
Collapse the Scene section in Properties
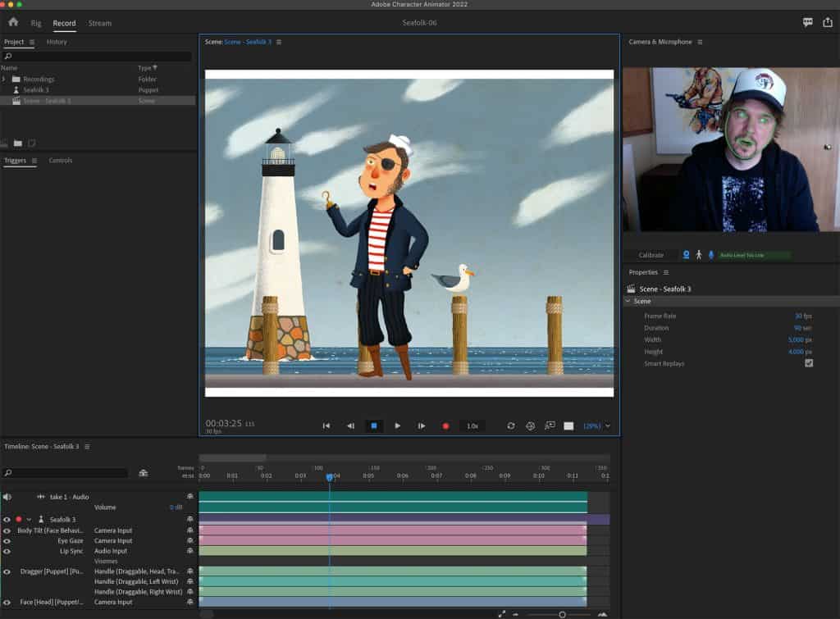point(628,302)
